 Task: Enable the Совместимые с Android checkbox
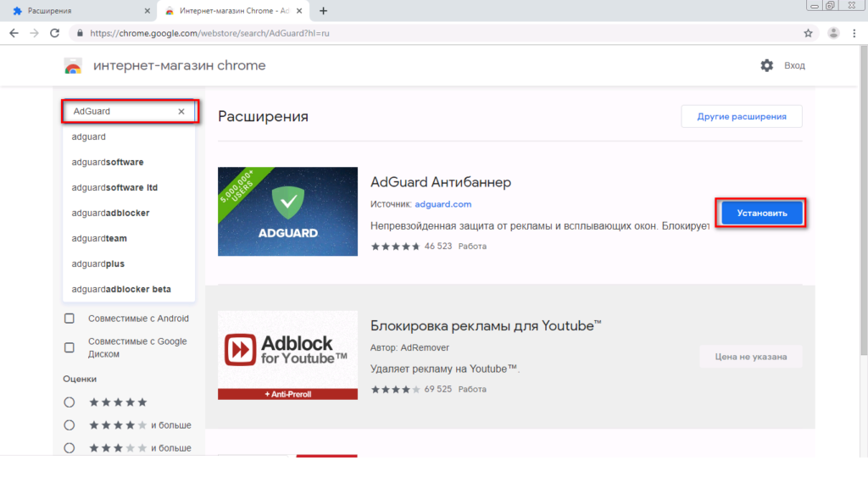[x=70, y=319]
